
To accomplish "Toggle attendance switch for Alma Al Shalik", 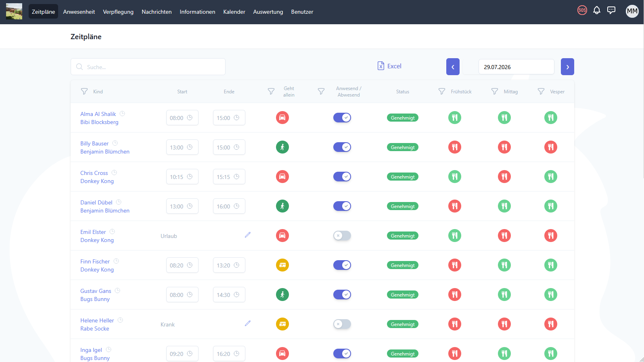I will [x=342, y=118].
